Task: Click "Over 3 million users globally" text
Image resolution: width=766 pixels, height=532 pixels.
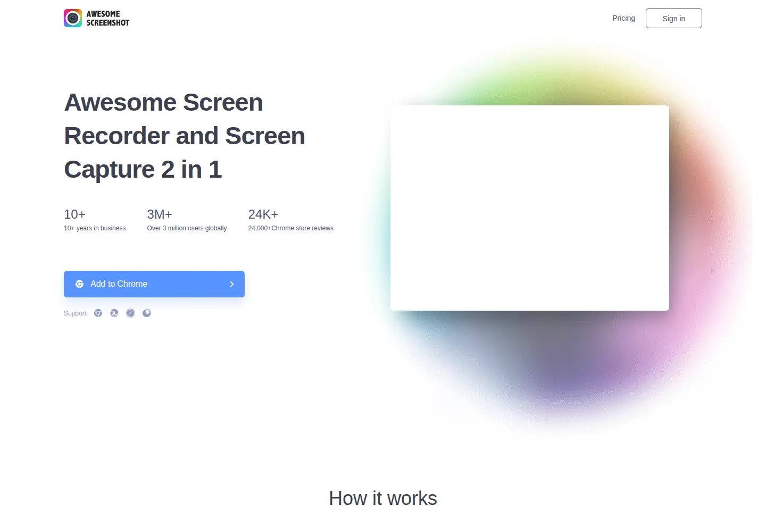Action: (187, 228)
